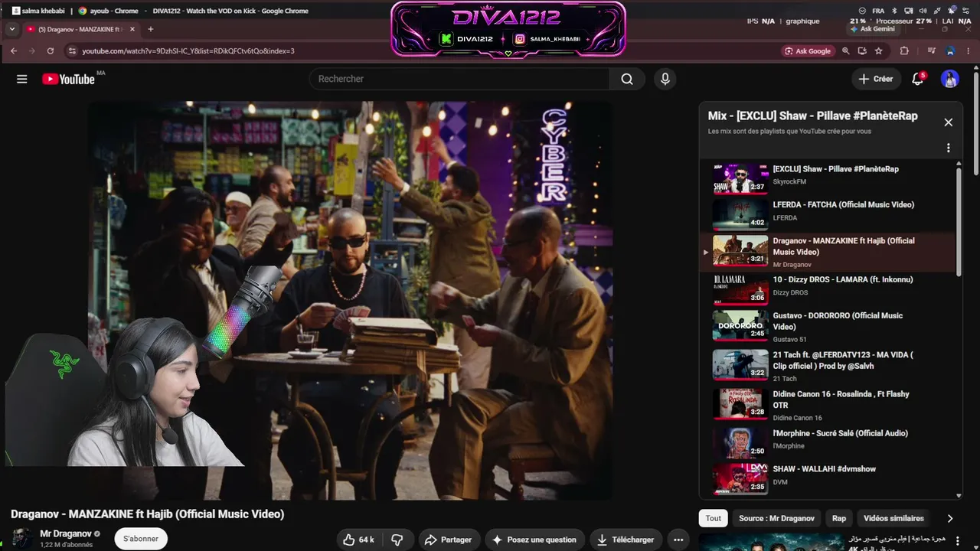Open YouTube notifications bell
The image size is (980, 551).
[917, 79]
